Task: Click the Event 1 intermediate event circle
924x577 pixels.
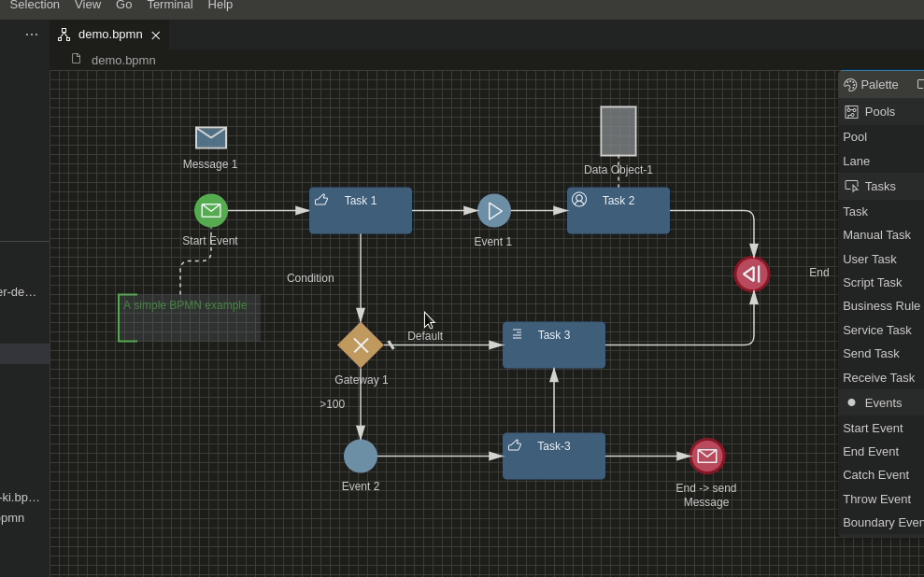Action: tap(493, 210)
